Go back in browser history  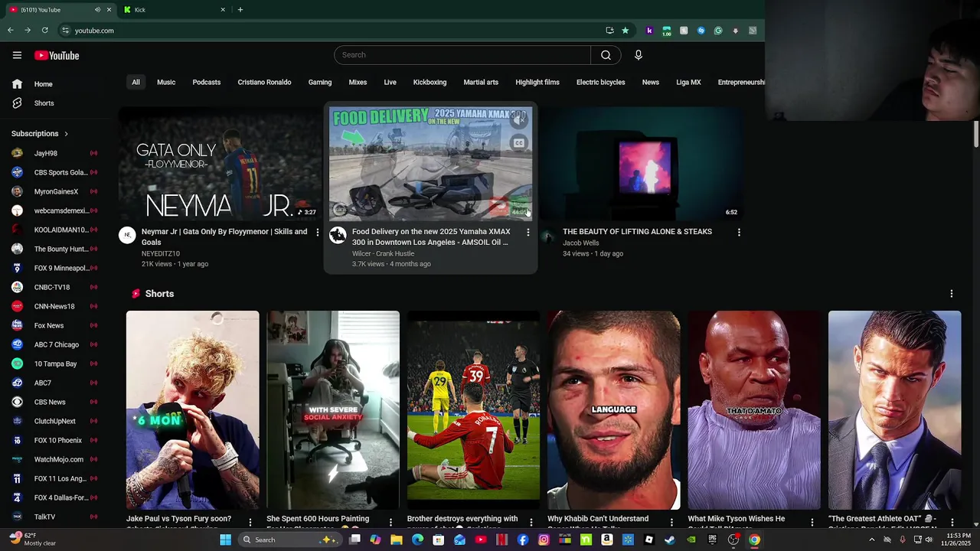click(x=10, y=31)
